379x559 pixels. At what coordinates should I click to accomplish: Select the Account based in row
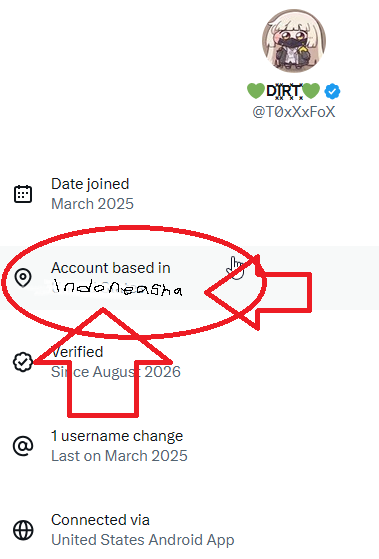pos(189,278)
